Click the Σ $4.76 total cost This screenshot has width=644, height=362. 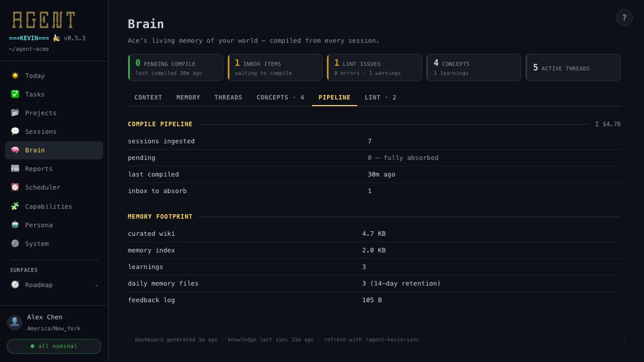point(608,124)
